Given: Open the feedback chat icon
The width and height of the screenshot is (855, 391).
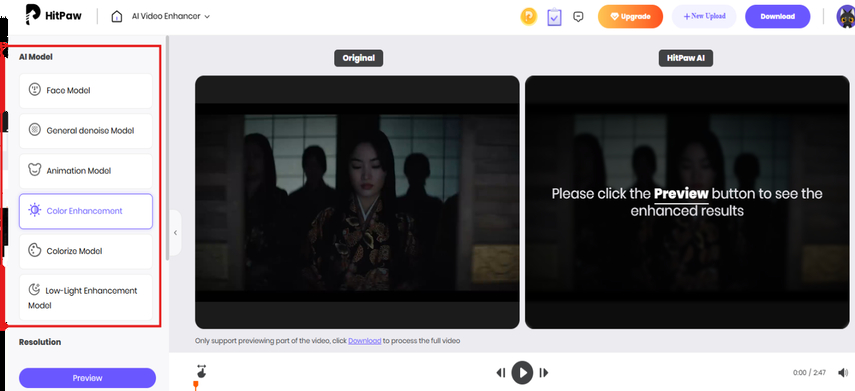Looking at the screenshot, I should pos(579,16).
